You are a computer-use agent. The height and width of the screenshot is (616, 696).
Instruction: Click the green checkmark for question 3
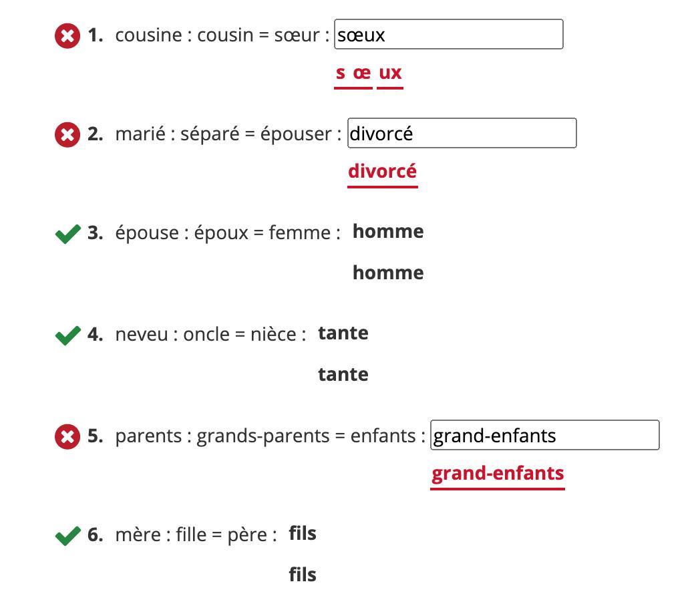pos(68,234)
